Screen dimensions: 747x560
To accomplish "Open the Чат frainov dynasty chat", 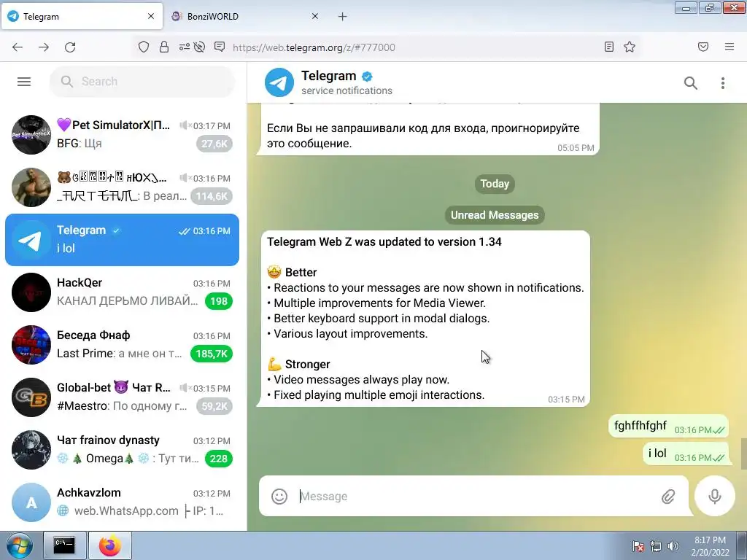I will point(122,450).
